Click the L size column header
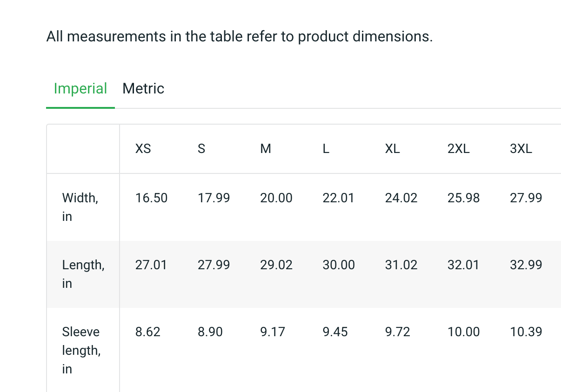The width and height of the screenshot is (561, 392). point(326,149)
